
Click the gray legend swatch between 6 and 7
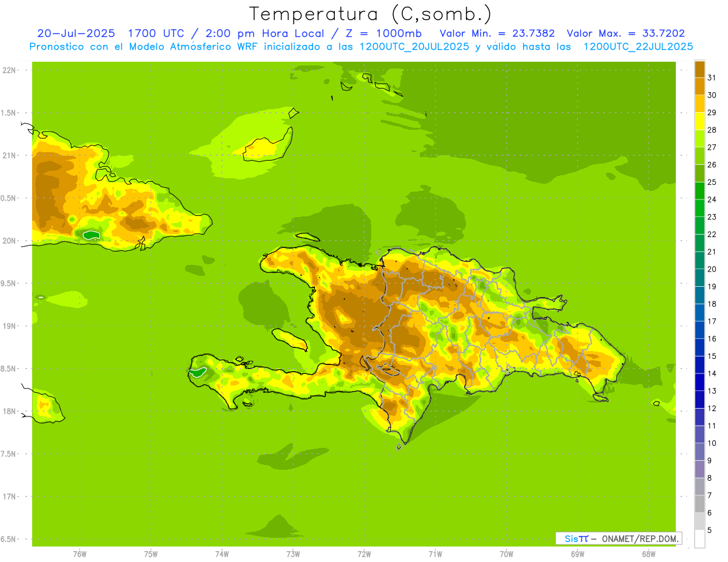click(x=699, y=504)
